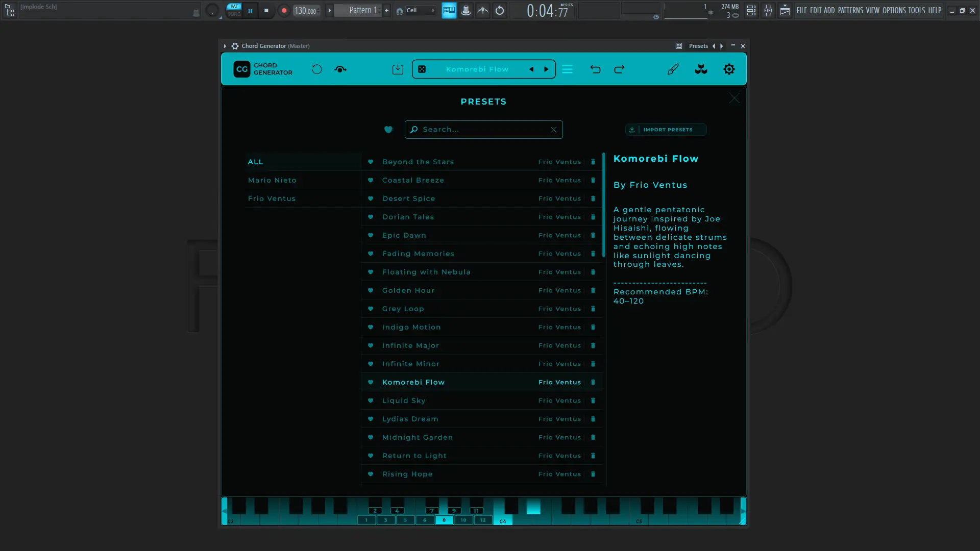Toggle the favorites filter heart beside search

[388, 130]
